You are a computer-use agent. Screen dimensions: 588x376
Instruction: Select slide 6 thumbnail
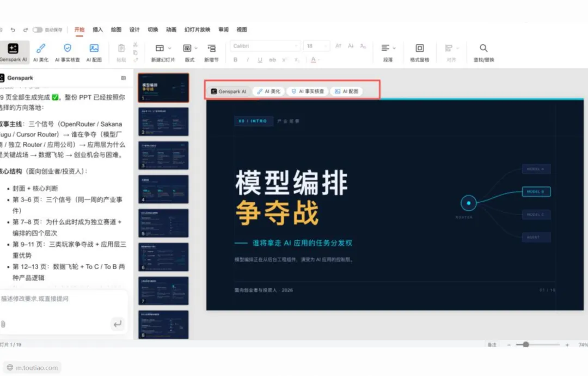click(163, 257)
